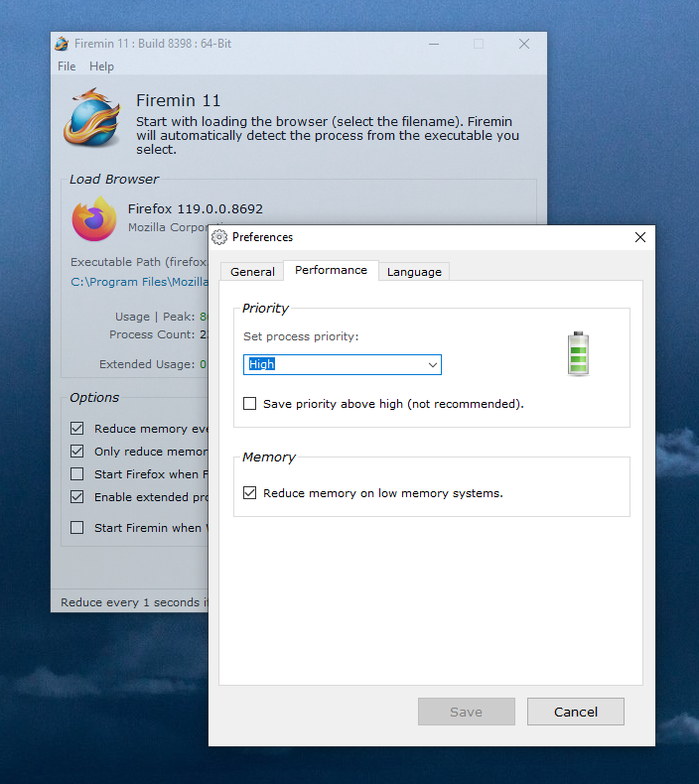Click Cancel to dismiss Preferences
This screenshot has height=784, width=699.
click(576, 712)
